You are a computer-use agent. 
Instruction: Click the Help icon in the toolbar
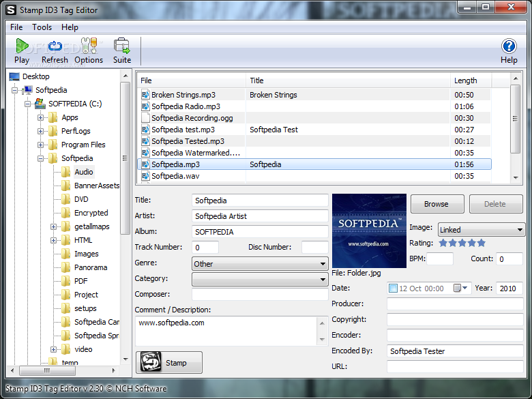pos(509,46)
